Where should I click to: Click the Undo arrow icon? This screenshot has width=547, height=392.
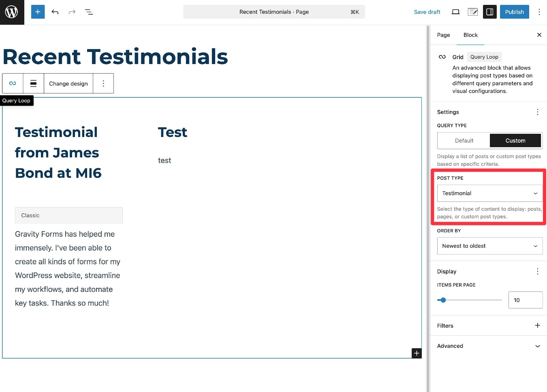(x=55, y=12)
